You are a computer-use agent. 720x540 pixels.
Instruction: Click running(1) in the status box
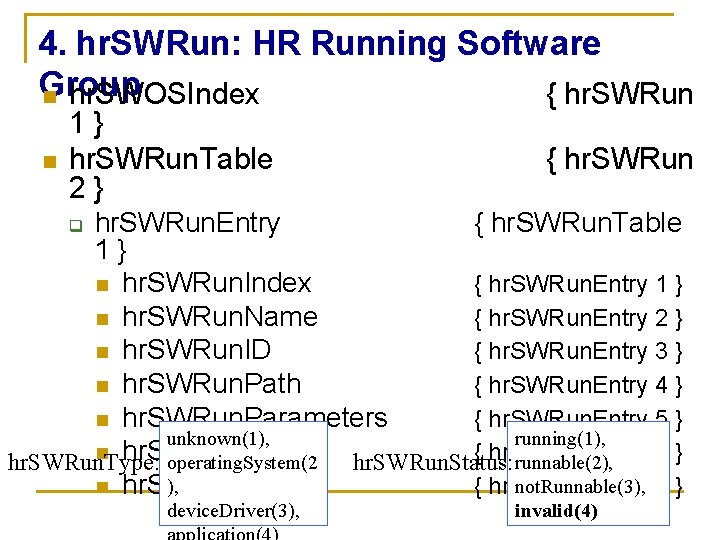(560, 439)
